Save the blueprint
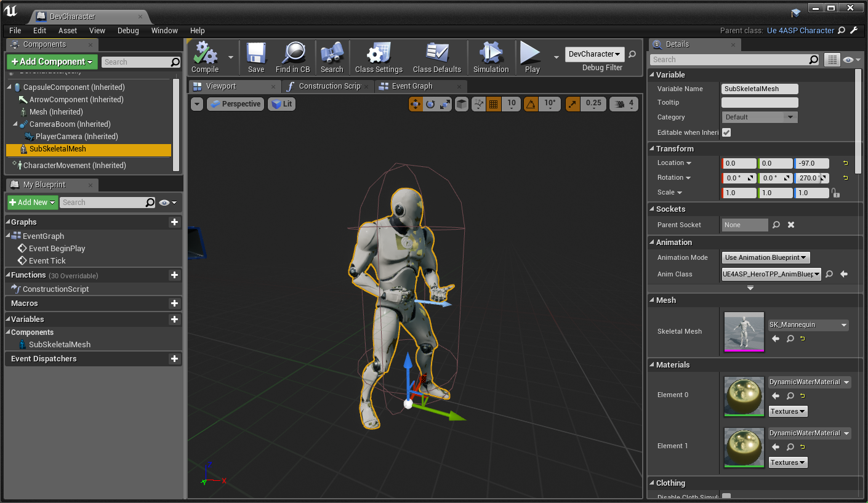This screenshot has height=503, width=868. (x=255, y=57)
